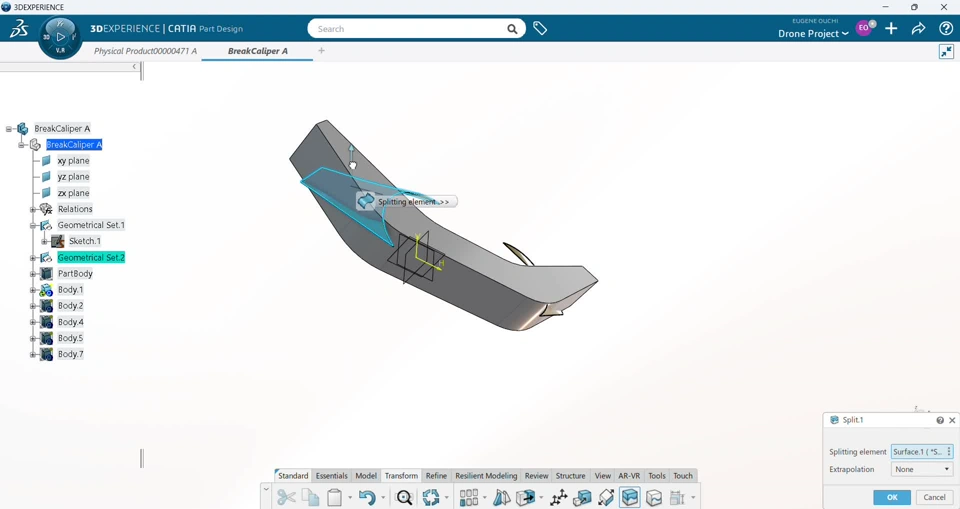Click the Update cycle arrows icon
This screenshot has width=960, height=509.
click(x=430, y=497)
